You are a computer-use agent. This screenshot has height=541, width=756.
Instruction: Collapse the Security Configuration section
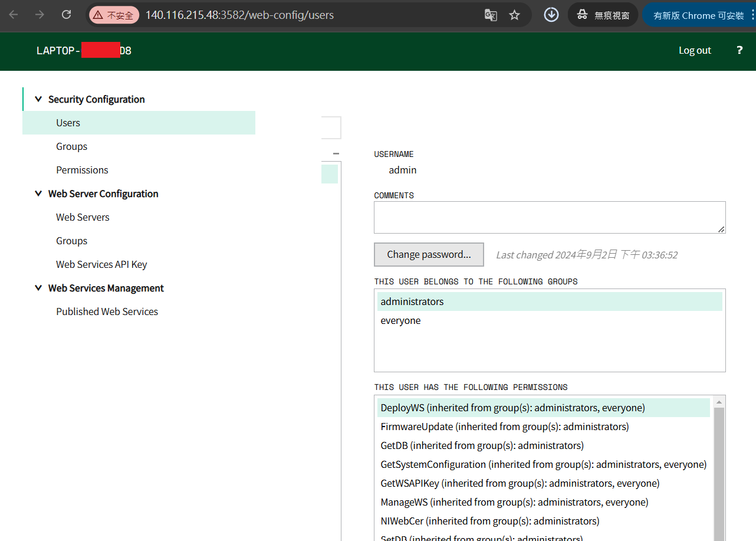[38, 99]
